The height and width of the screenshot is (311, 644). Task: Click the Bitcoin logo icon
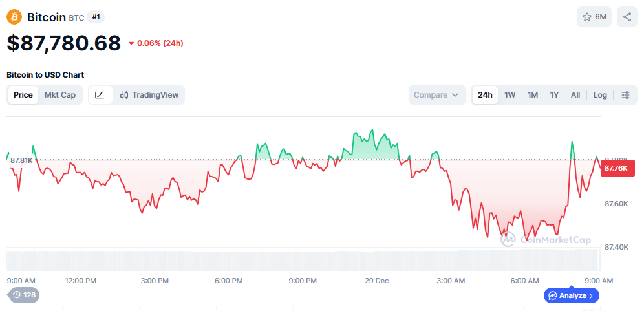(x=14, y=17)
